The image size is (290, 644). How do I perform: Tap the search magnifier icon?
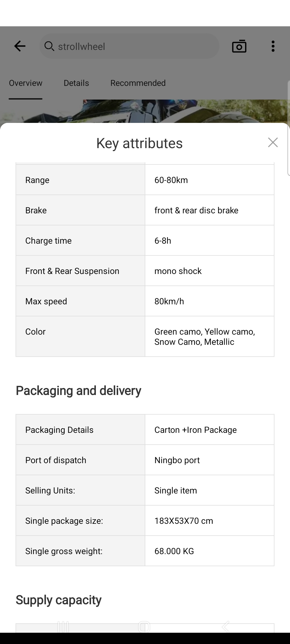(x=49, y=46)
